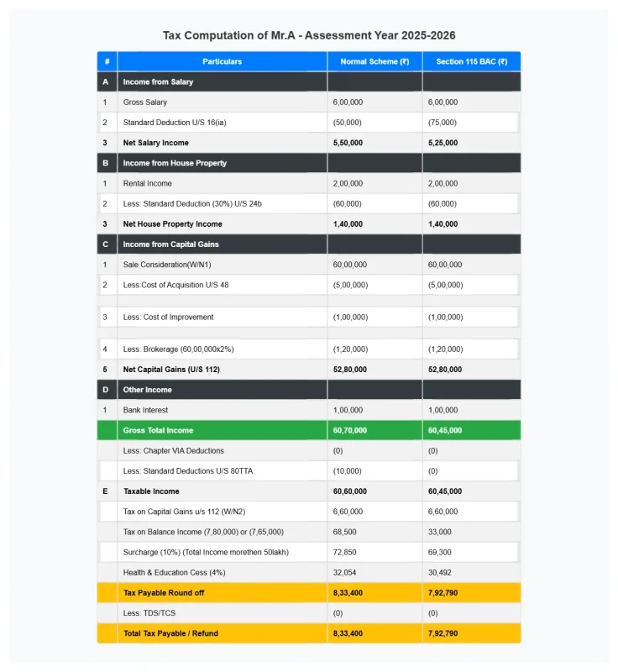Viewport: 618px width, 672px height.
Task: Click the 60,70,000 Gross Total Income value
Action: pyautogui.click(x=348, y=430)
